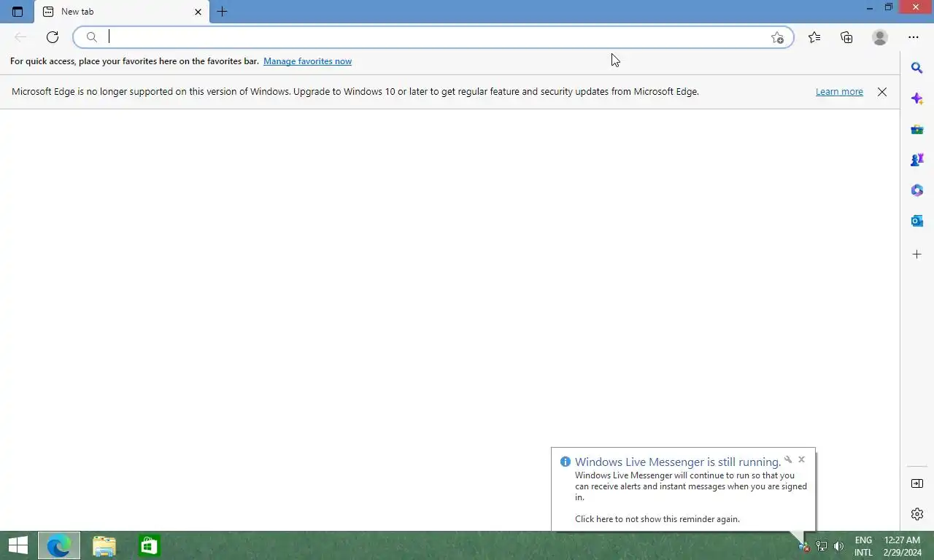Open the network tray icon

tap(822, 546)
